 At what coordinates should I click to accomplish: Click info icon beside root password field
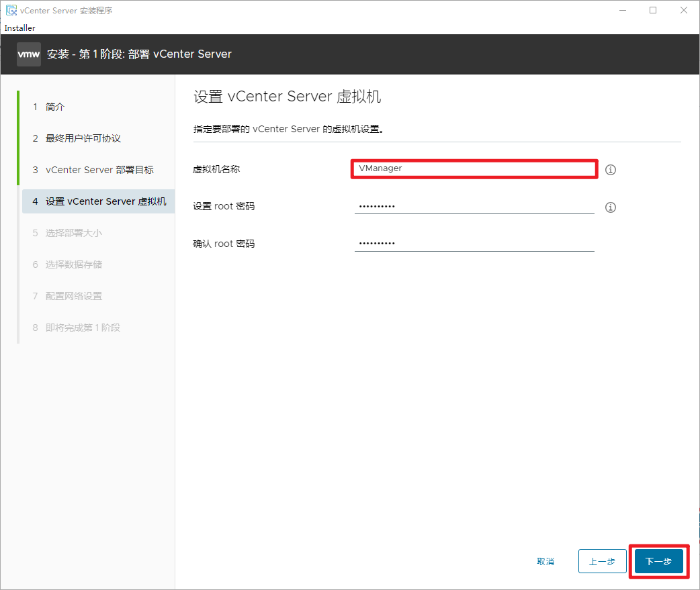pos(610,207)
